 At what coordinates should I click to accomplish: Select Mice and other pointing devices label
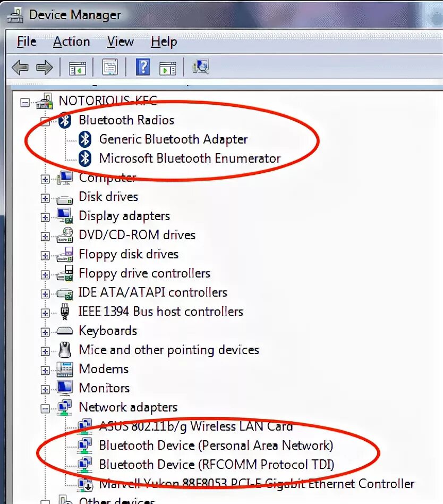pyautogui.click(x=169, y=350)
